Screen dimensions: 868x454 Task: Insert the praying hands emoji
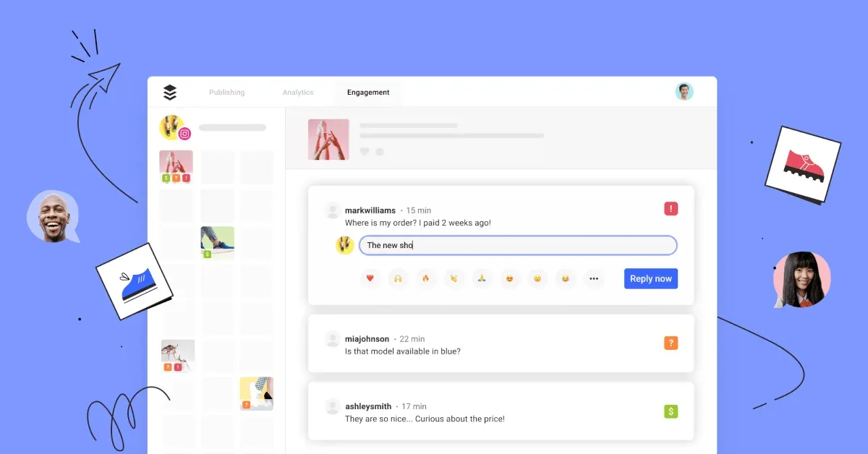pos(482,278)
